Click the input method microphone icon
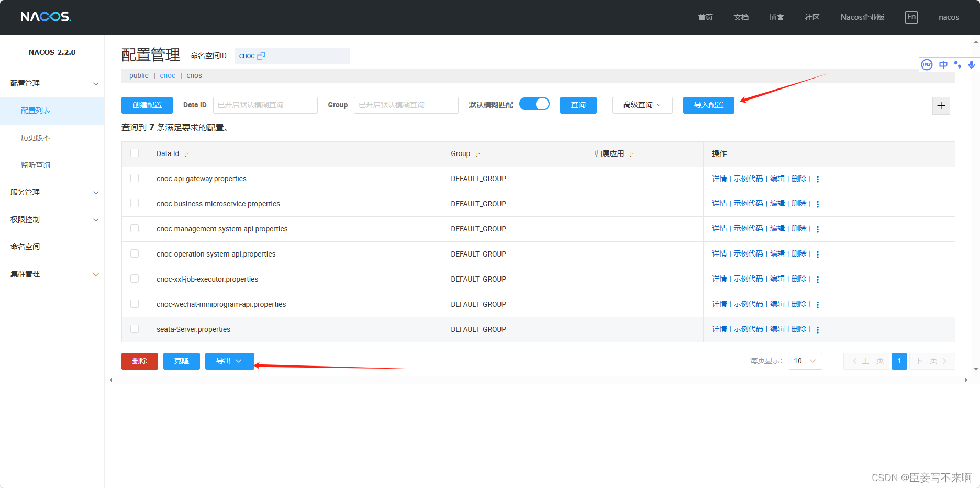The image size is (980, 488). click(x=972, y=65)
